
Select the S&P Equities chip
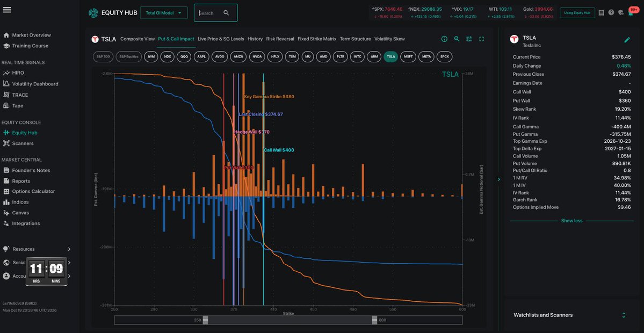[x=128, y=56]
